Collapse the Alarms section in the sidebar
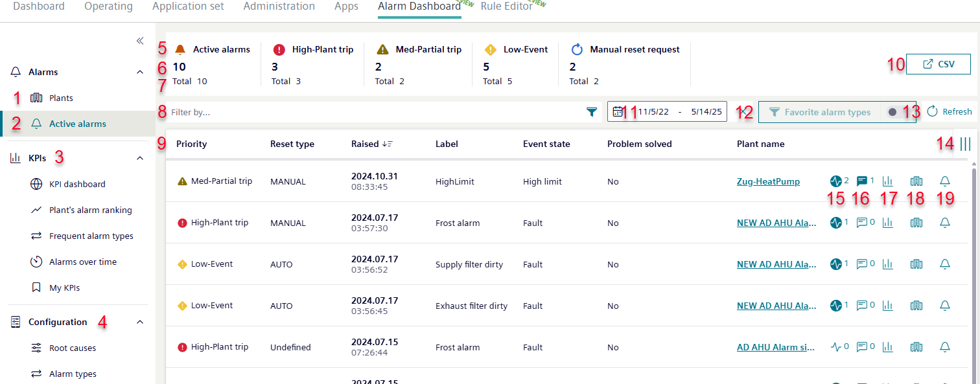Viewport: 980px width, 384px height. tap(140, 72)
